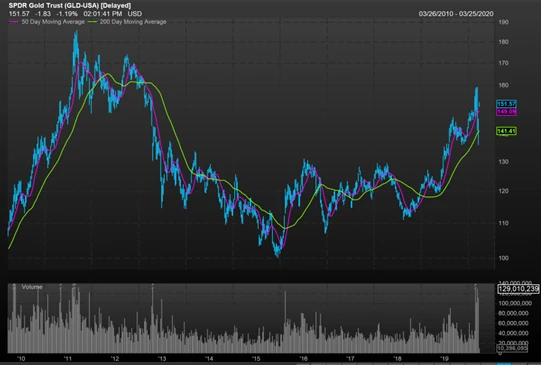Select the Volume panel label
This screenshot has height=365, width=541.
(x=32, y=287)
